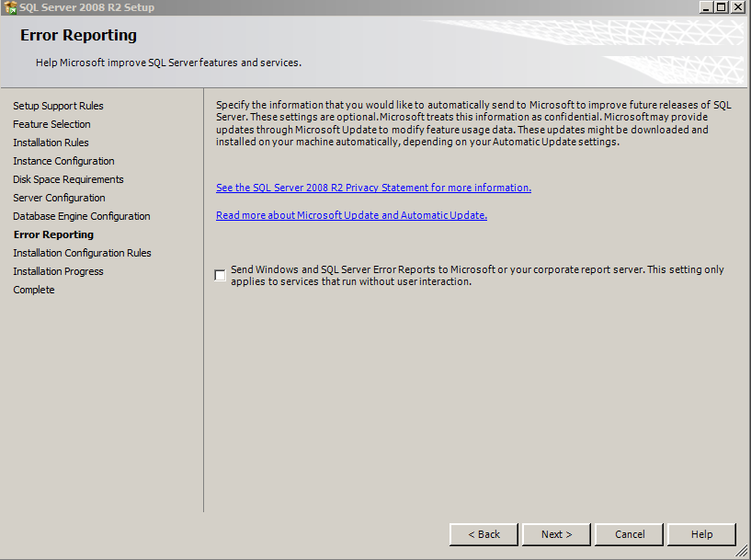Select Installation Progress step
751x560 pixels.
tap(58, 271)
